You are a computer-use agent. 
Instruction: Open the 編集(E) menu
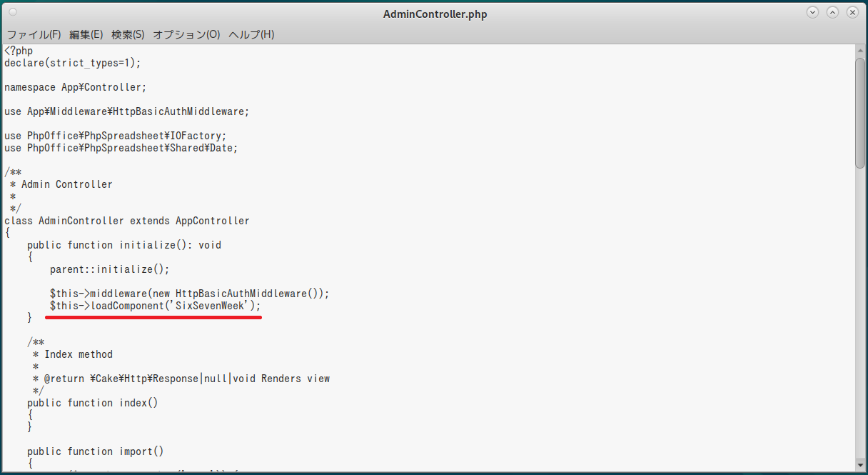(86, 34)
